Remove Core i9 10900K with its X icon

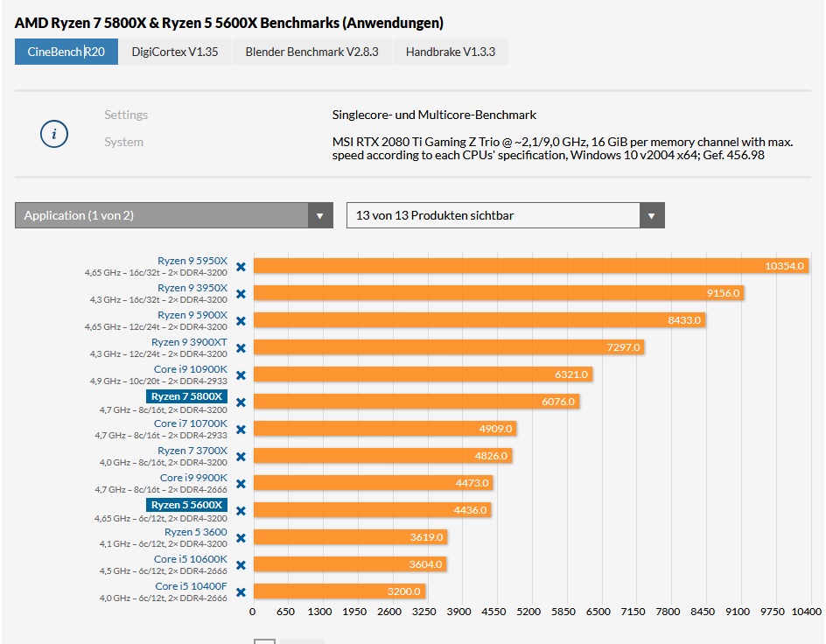tap(241, 375)
